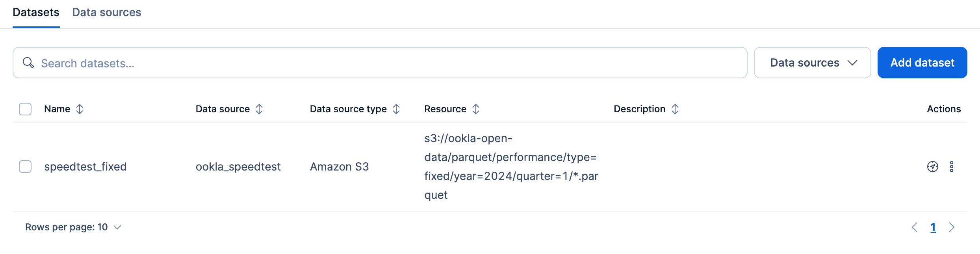Click the Amazon S3 type cell
980x254 pixels.
coord(340,167)
